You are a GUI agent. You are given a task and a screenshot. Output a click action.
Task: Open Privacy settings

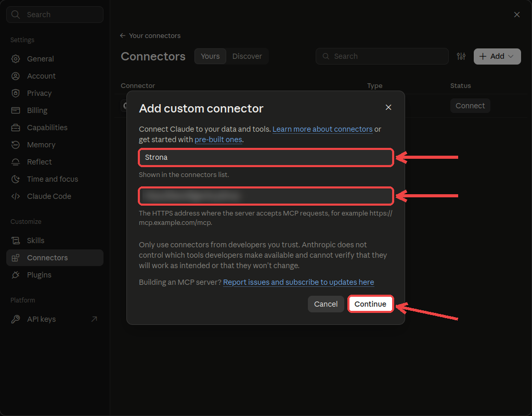[x=55, y=93]
